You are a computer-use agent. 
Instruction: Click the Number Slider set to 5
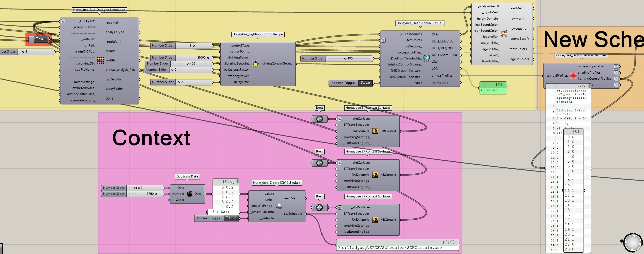click(x=181, y=46)
